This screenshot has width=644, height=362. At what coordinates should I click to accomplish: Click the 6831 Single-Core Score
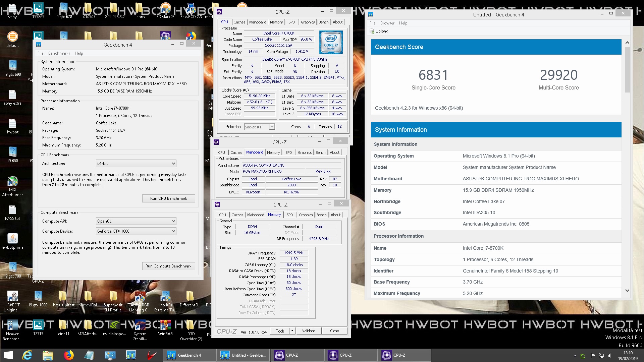pos(433,75)
